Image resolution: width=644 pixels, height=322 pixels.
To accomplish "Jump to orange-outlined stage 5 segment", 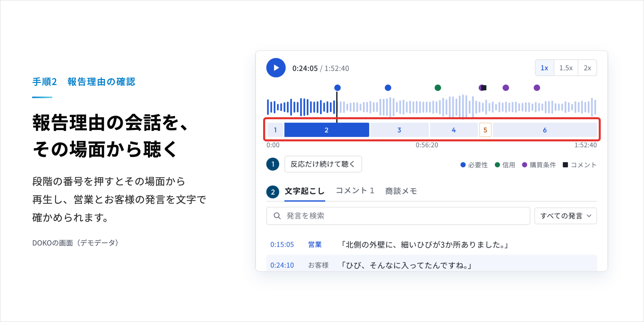I will (x=485, y=130).
